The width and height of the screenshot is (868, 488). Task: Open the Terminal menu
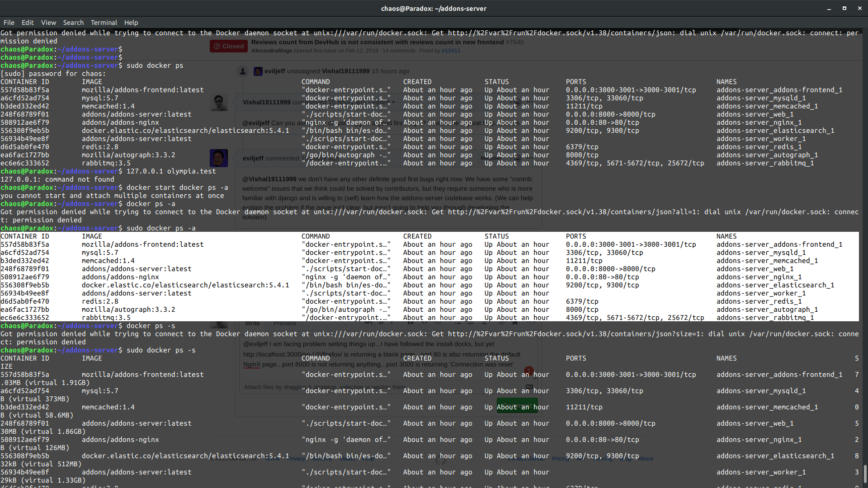(104, 23)
